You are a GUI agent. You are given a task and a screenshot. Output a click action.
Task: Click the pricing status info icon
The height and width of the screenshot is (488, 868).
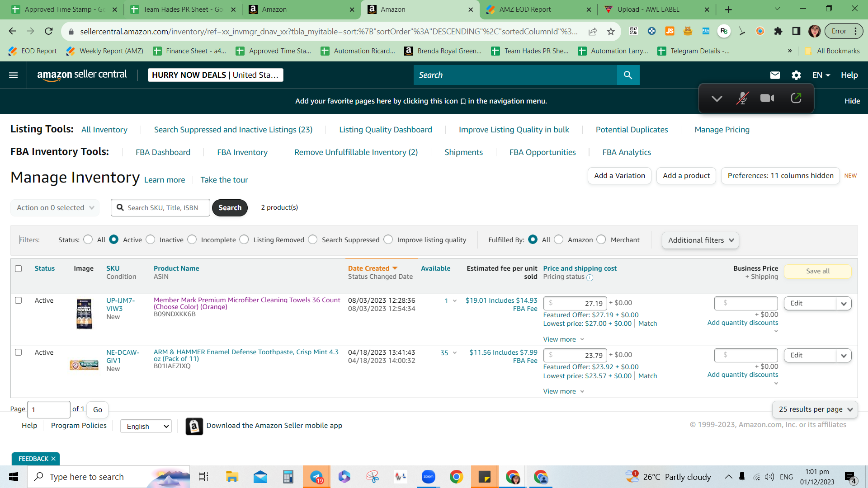pos(590,277)
